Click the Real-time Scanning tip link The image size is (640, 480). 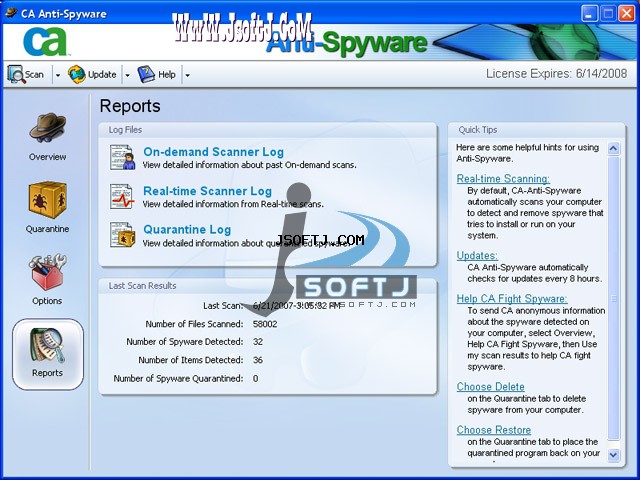(503, 178)
